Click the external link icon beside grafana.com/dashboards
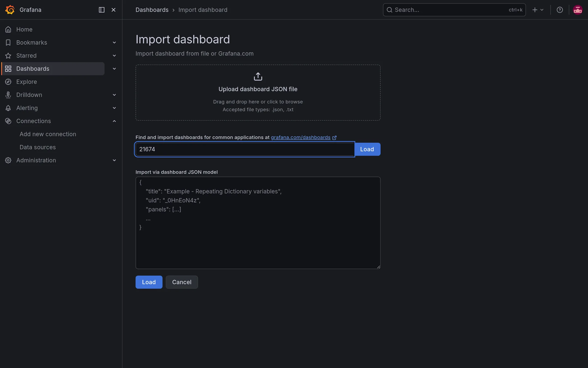 click(x=334, y=138)
